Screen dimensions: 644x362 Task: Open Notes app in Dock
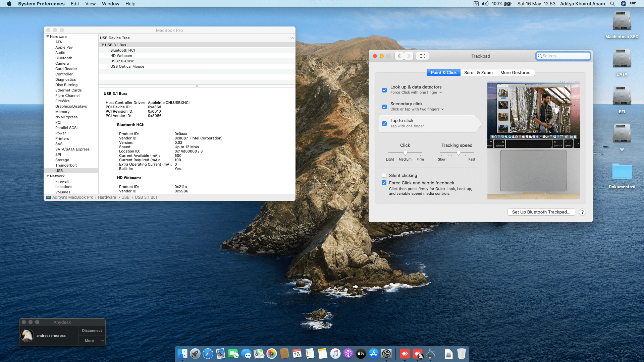point(323,354)
